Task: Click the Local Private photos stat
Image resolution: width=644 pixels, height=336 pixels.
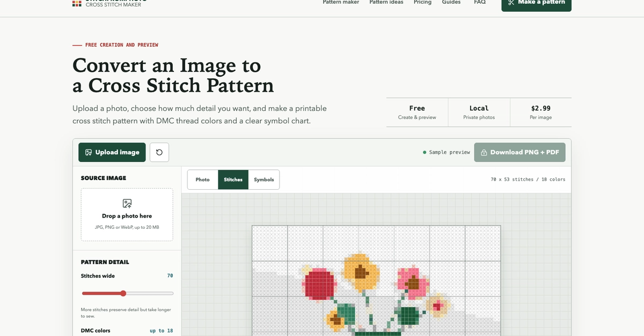Action: [x=479, y=113]
